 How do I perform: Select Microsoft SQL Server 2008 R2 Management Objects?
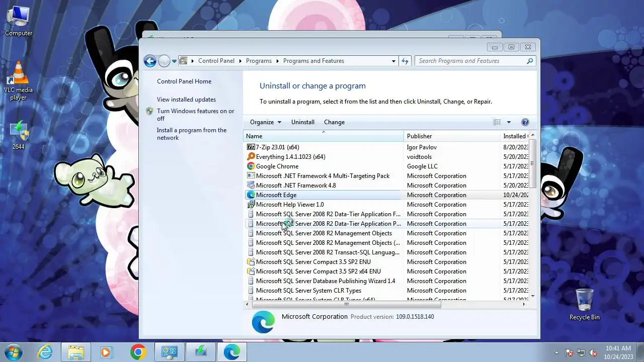click(324, 233)
